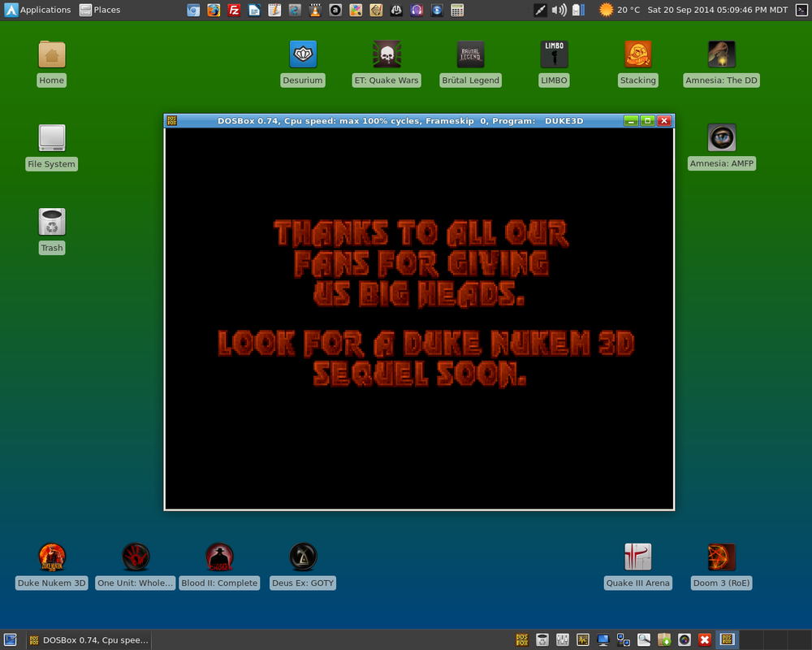Click highlighted DOSBox workspace switcher cell
Image resolution: width=812 pixels, height=650 pixels.
tap(727, 640)
